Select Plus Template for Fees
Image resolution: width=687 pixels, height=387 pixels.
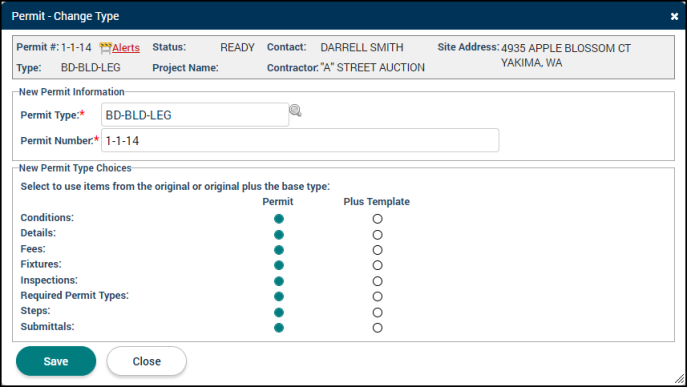pos(377,250)
